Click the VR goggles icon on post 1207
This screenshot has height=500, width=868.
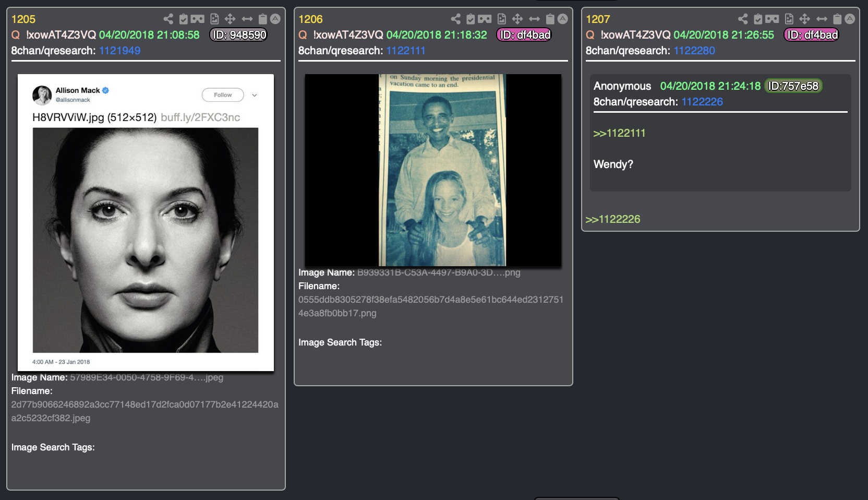[x=773, y=19]
